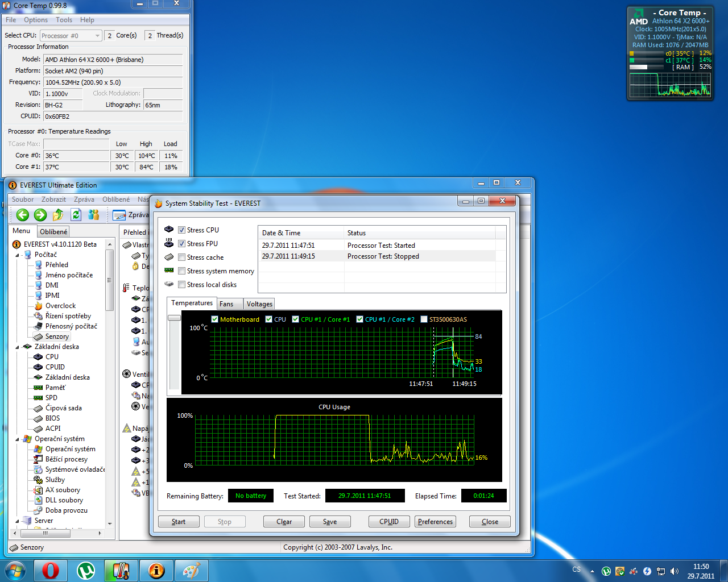
Task: Open the Windows Start menu
Action: coord(15,571)
